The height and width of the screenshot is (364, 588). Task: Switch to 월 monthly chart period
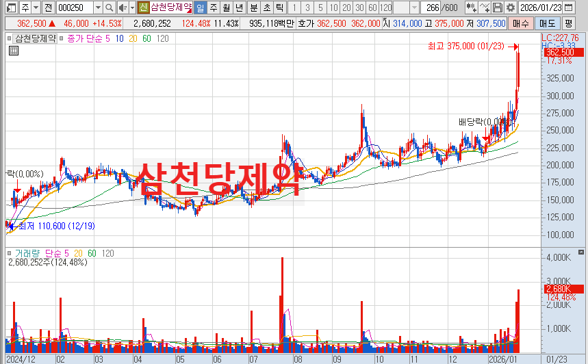pyautogui.click(x=226, y=8)
